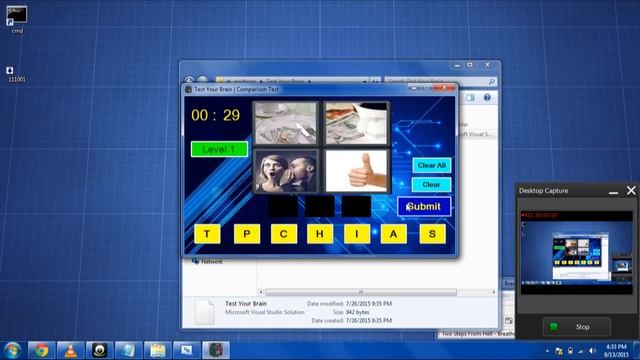Click the whispering couple picture
The height and width of the screenshot is (360, 640).
click(286, 171)
